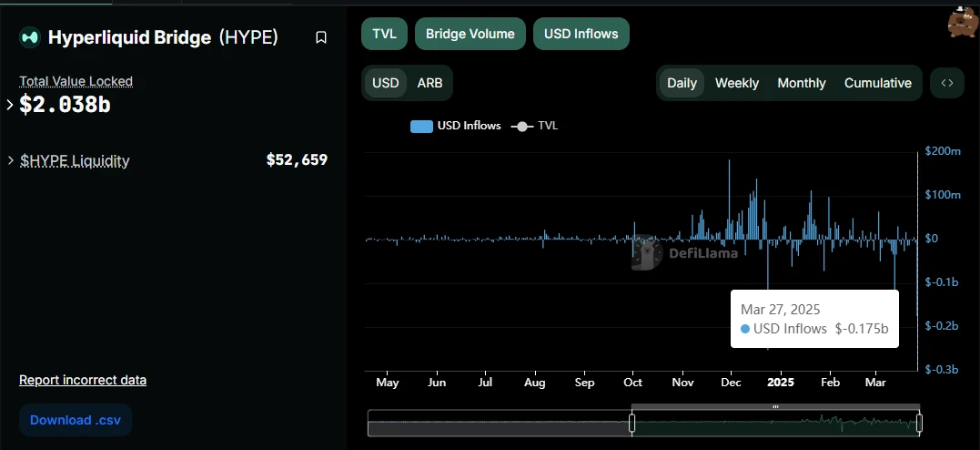Image resolution: width=980 pixels, height=450 pixels.
Task: Click the right handle of range slider
Action: (x=919, y=423)
